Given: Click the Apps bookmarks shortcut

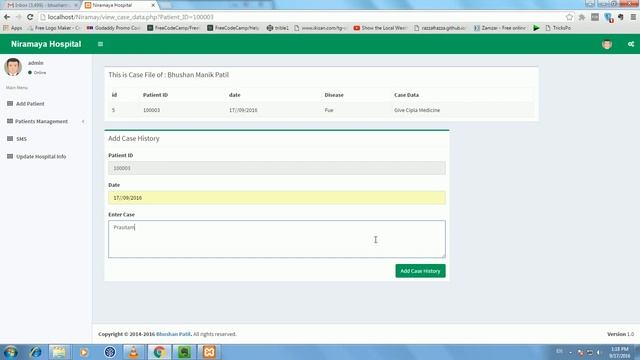Looking at the screenshot, I should (13, 28).
